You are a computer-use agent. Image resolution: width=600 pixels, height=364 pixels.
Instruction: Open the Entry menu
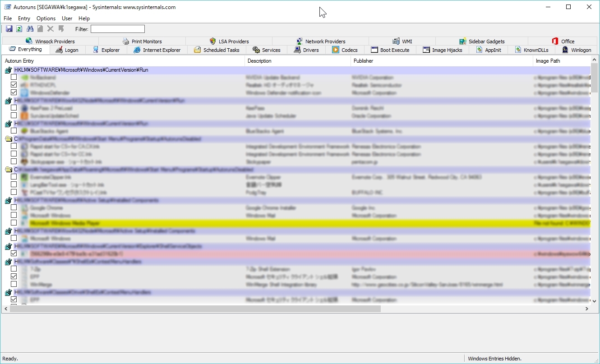(24, 18)
